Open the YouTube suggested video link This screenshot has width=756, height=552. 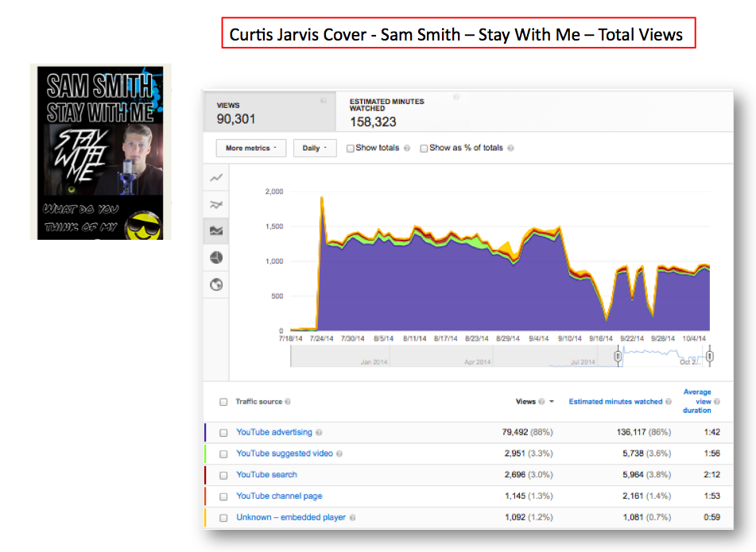click(x=285, y=454)
